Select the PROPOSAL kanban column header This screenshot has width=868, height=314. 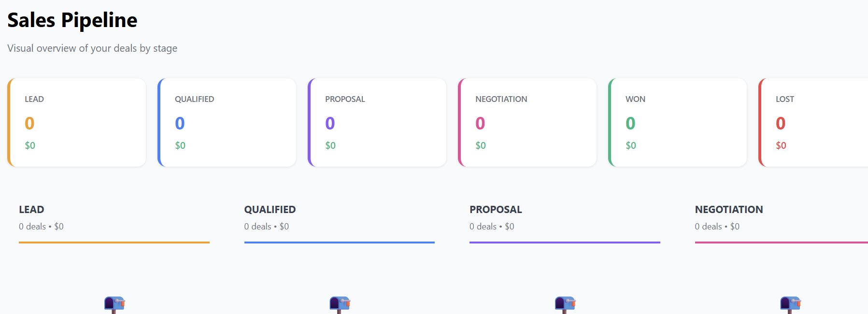coord(496,210)
